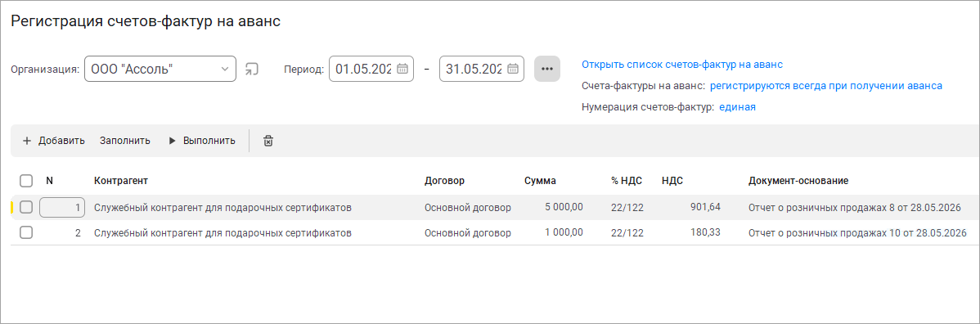Screen dimensions: 980x324
Task: Click 22/122 rate in the 1 000,00 row
Action: [x=627, y=233]
